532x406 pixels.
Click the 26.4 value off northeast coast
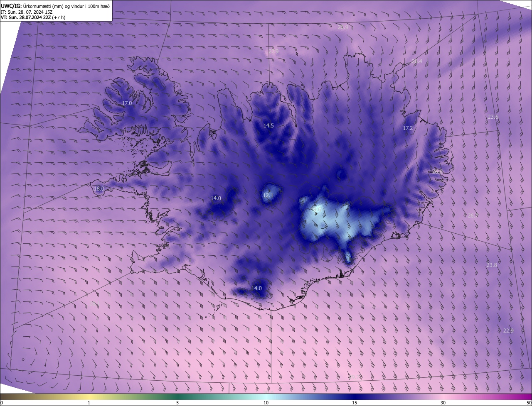coord(417,61)
